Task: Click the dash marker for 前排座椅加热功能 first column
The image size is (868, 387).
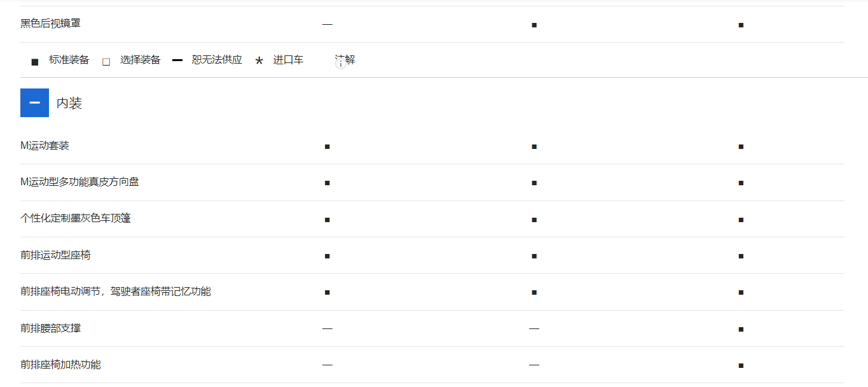Action: (x=327, y=365)
